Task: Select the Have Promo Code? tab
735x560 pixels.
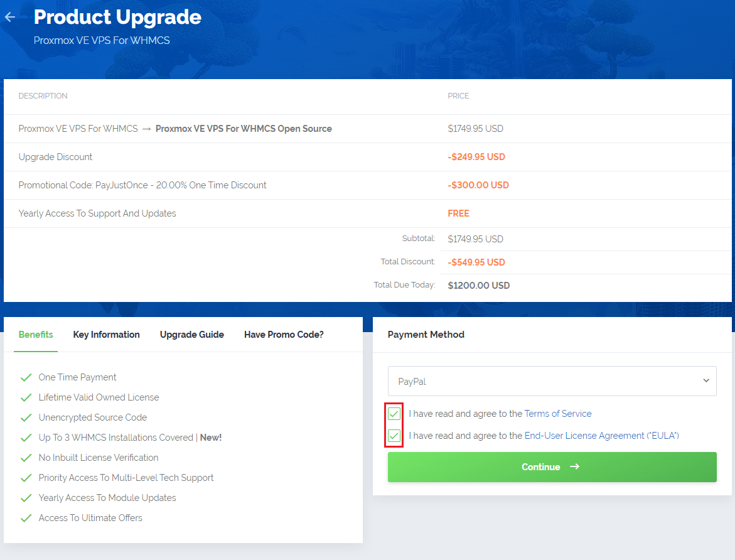Action: point(284,335)
